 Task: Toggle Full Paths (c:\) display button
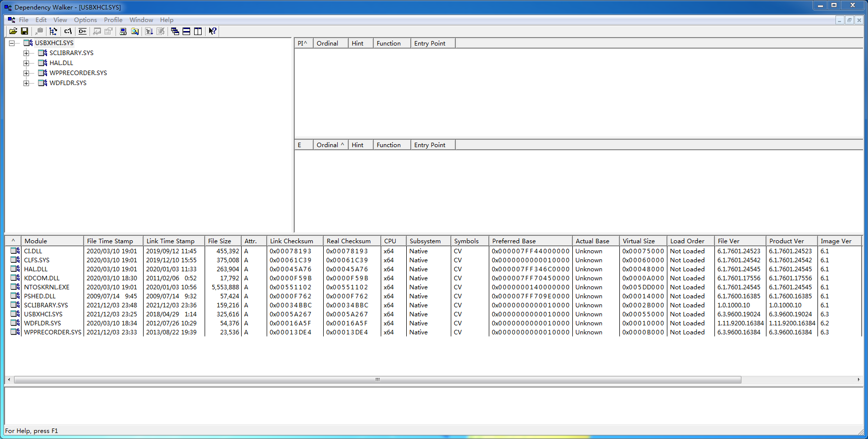point(68,31)
